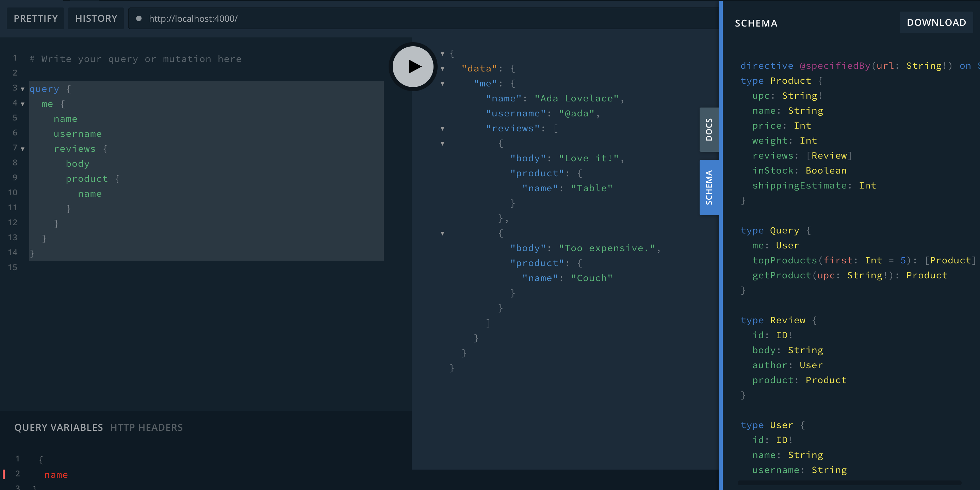Collapse the root response object arrow
Screen dimensions: 980x490
(442, 54)
